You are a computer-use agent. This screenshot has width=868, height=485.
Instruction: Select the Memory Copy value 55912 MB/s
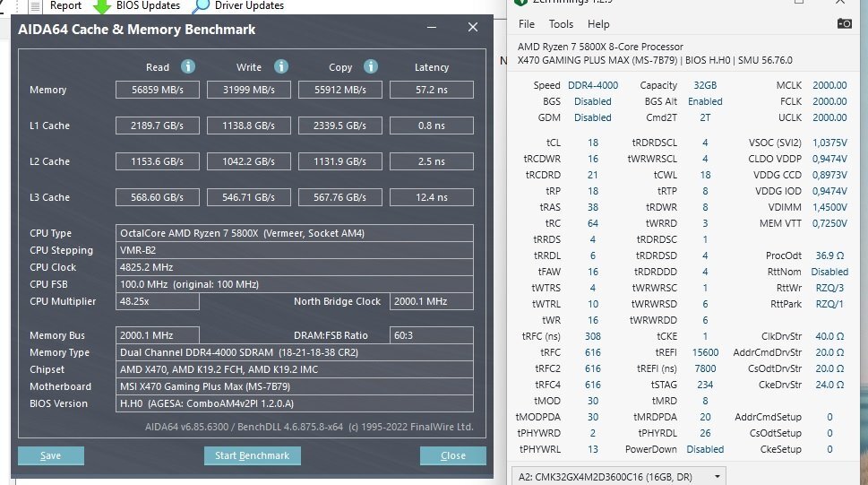pyautogui.click(x=339, y=90)
